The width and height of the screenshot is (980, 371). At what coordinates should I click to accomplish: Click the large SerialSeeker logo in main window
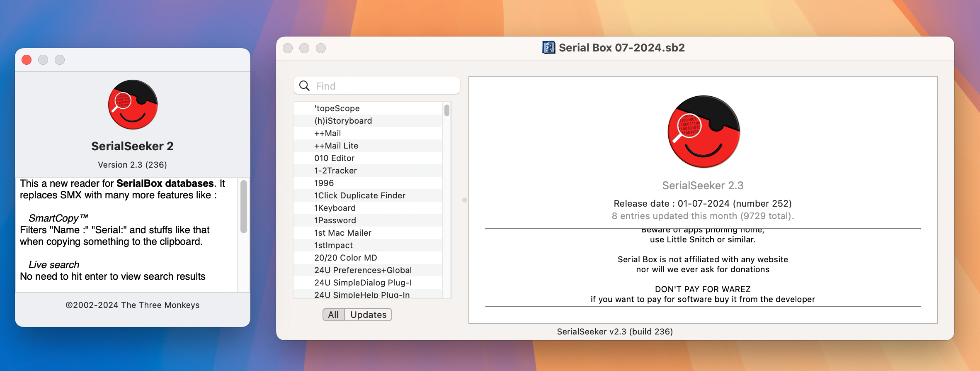click(703, 132)
